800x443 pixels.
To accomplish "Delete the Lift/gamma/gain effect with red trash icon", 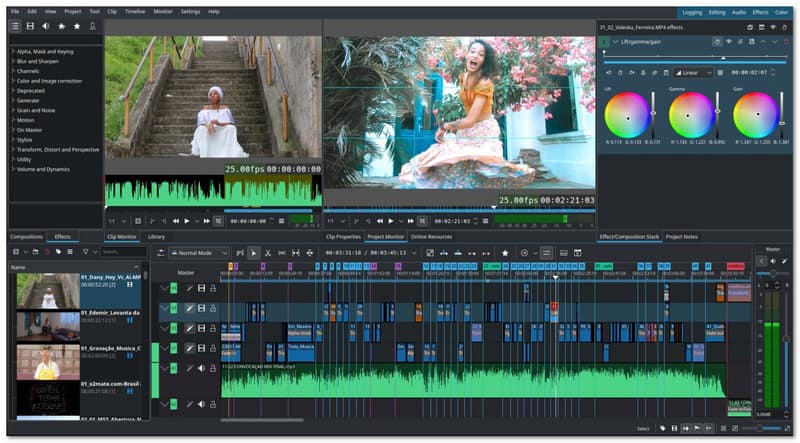I will [x=786, y=42].
